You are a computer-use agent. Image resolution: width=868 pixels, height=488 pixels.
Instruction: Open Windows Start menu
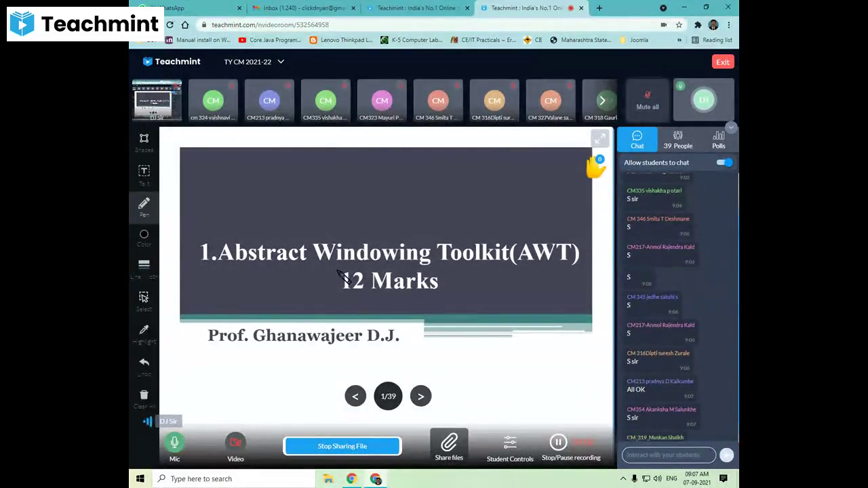coord(140,479)
